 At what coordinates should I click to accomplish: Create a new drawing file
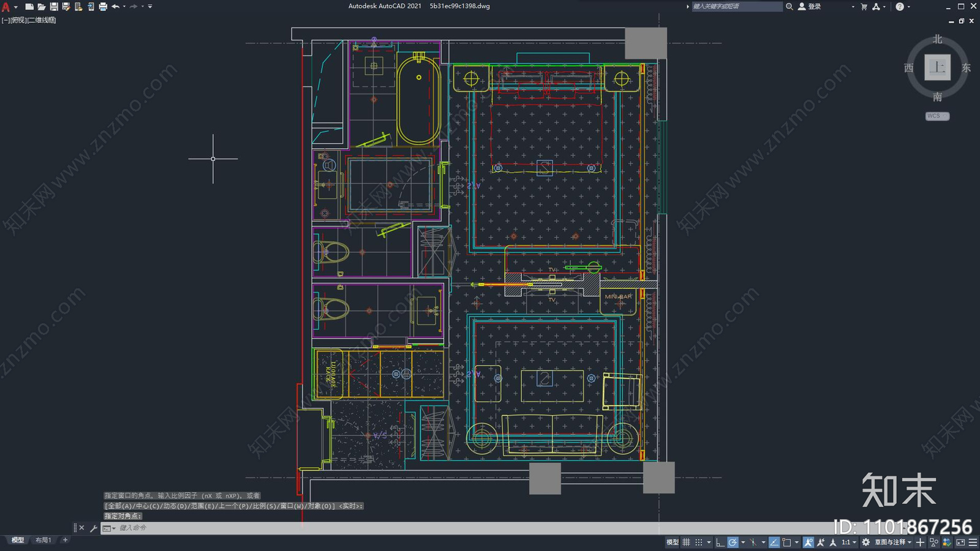[29, 6]
